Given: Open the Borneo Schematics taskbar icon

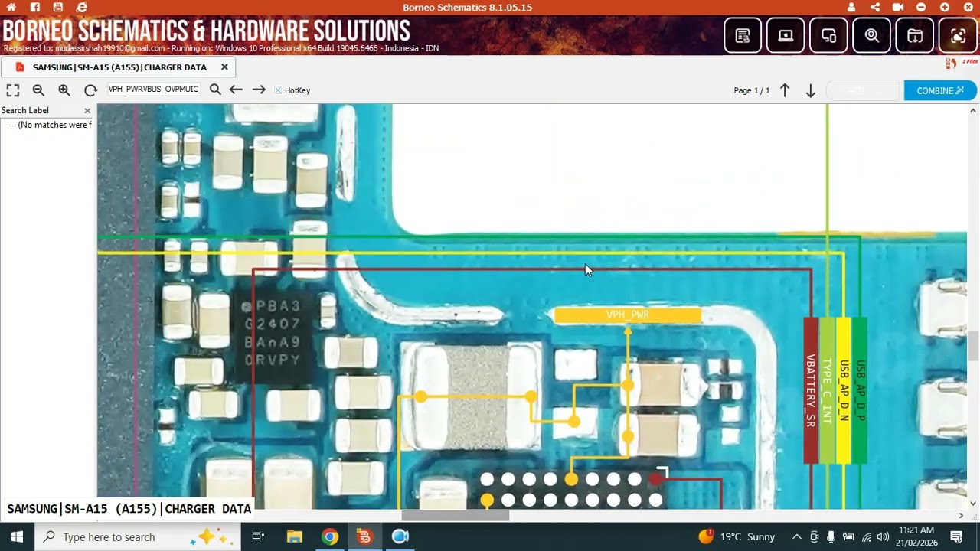Looking at the screenshot, I should pyautogui.click(x=365, y=536).
